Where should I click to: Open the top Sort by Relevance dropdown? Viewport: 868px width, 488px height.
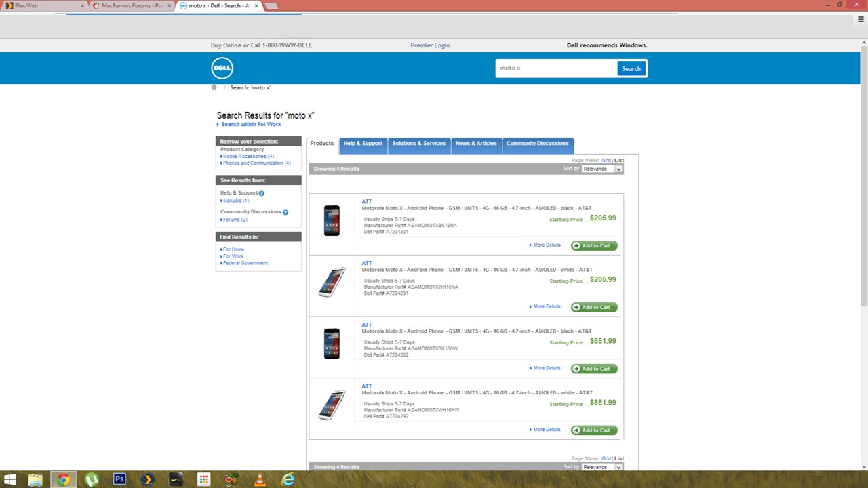(x=601, y=169)
